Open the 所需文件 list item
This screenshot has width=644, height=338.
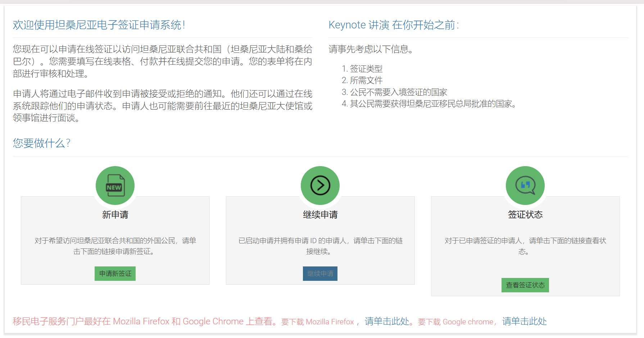(366, 80)
